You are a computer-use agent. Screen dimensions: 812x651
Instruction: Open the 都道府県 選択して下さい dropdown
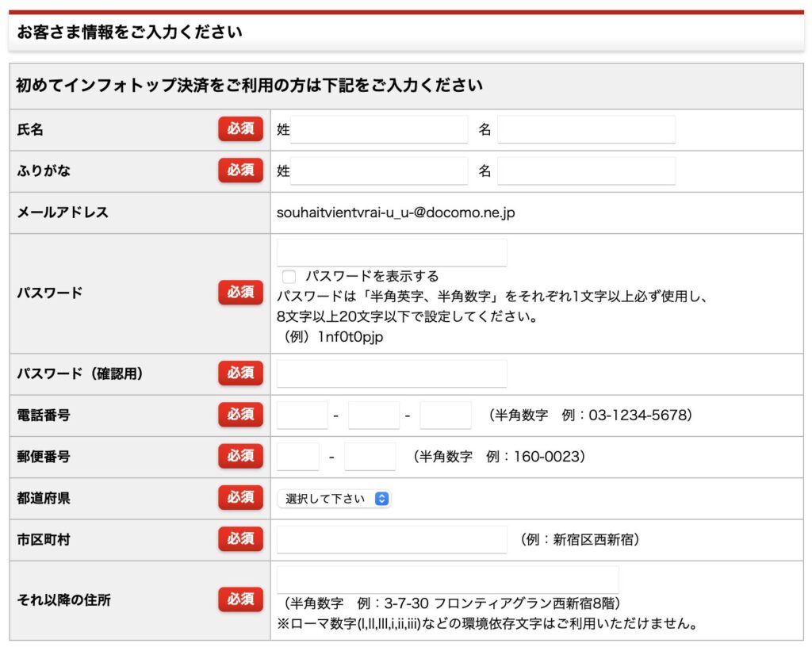pyautogui.click(x=334, y=499)
